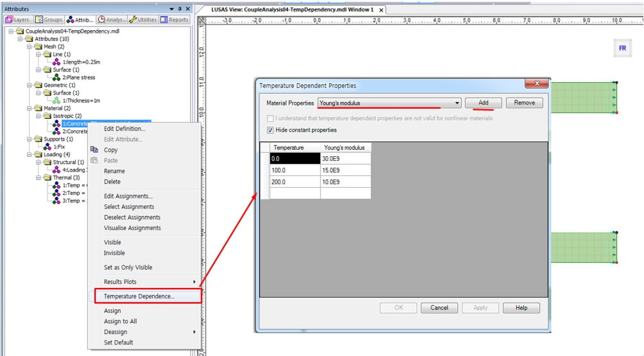644x356 pixels.
Task: Click the Thickness=1m geometric attribute icon
Action: (x=57, y=101)
